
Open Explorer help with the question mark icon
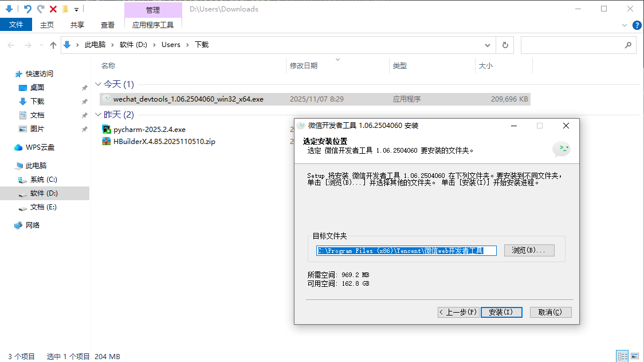(637, 25)
